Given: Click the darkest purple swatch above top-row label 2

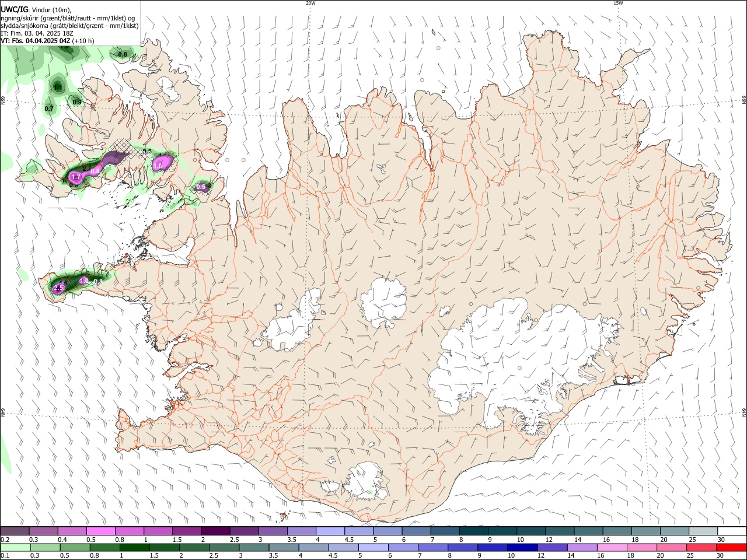Looking at the screenshot, I should (x=215, y=531).
